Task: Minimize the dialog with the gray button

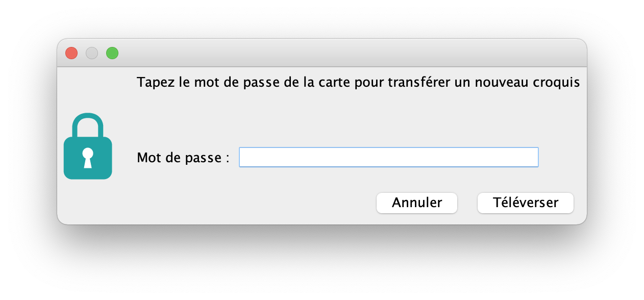Action: (92, 53)
